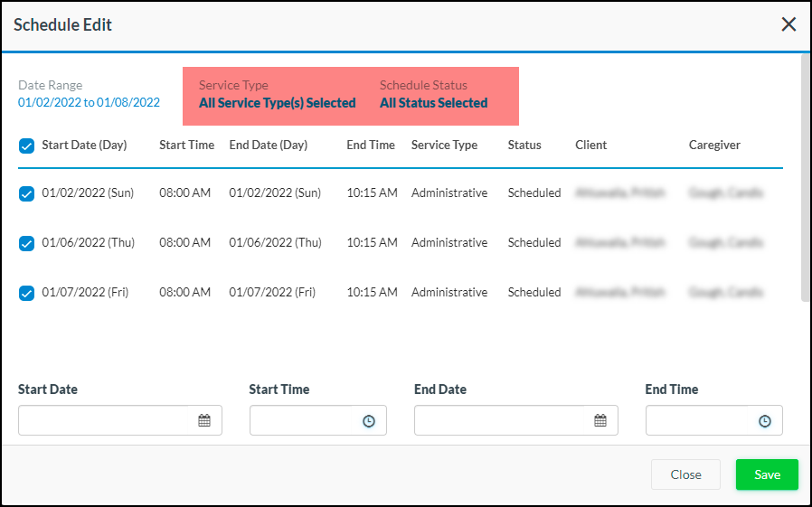Click the Start Time clock icon
This screenshot has height=507, width=812.
pyautogui.click(x=369, y=421)
